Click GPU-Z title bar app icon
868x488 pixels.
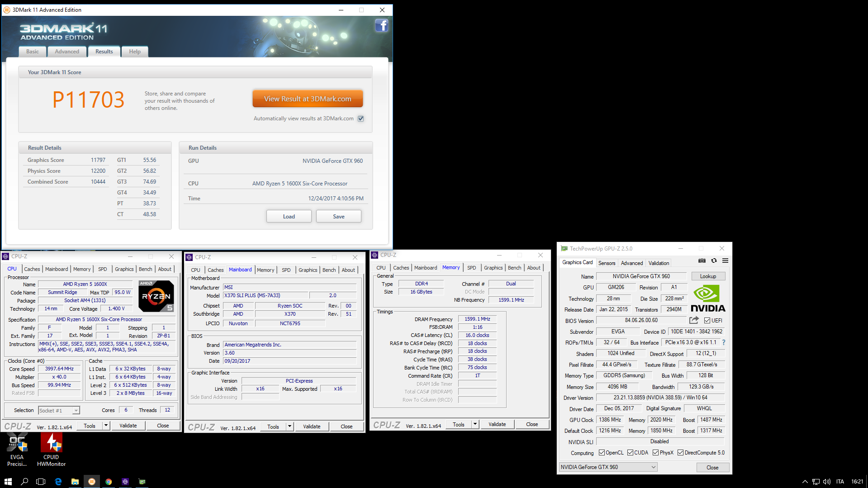[564, 248]
